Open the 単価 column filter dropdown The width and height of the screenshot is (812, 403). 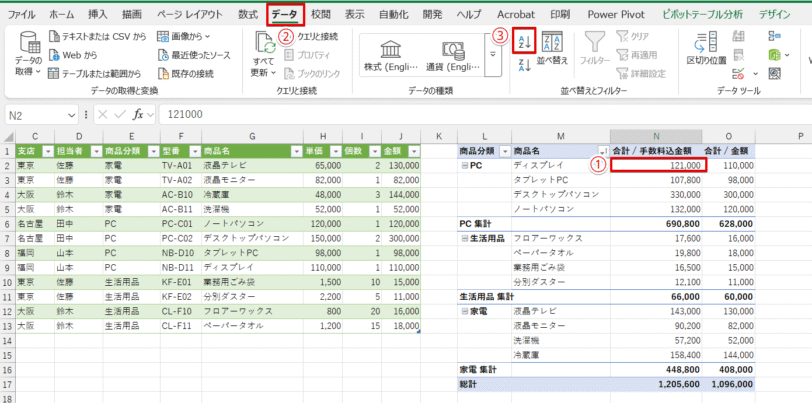pyautogui.click(x=335, y=151)
